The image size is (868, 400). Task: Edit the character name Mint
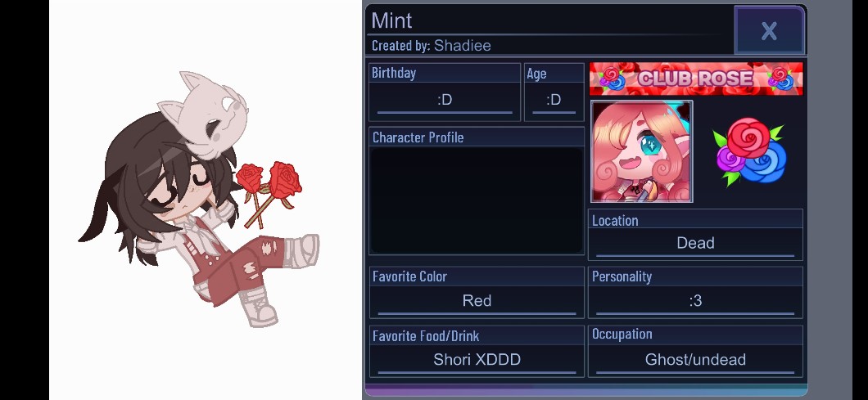[392, 21]
